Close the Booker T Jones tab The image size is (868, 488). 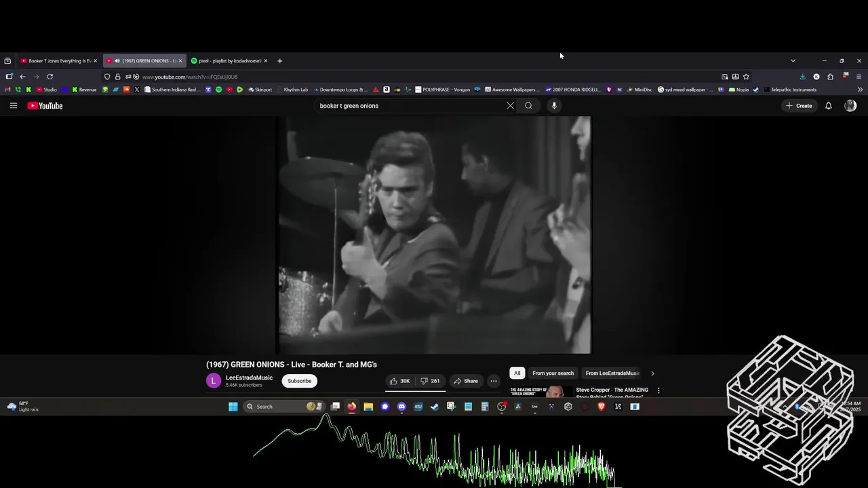point(95,61)
